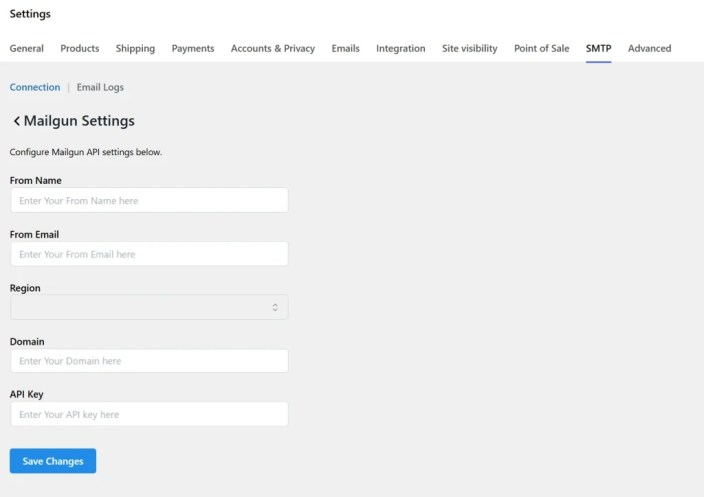The width and height of the screenshot is (704, 497).
Task: Switch to the Emails tab
Action: click(x=345, y=48)
